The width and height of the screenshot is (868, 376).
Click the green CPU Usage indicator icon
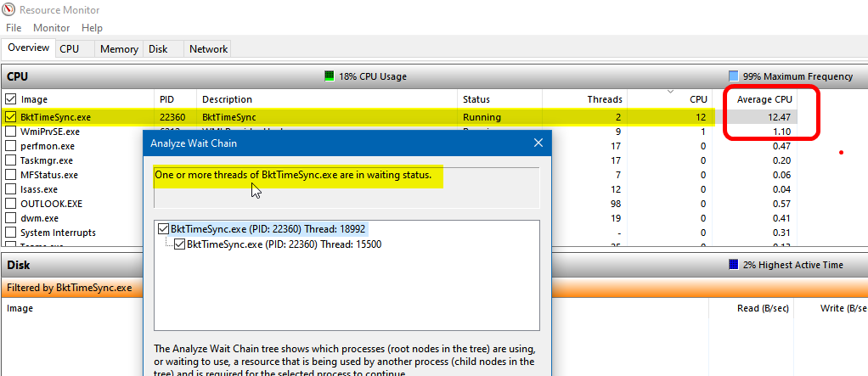pyautogui.click(x=330, y=76)
